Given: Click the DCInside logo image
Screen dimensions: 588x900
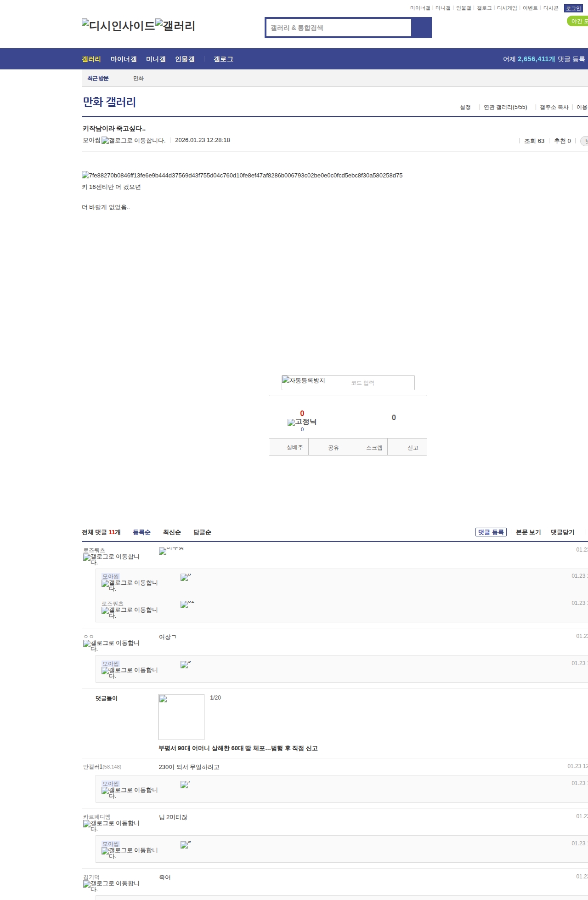Looking at the screenshot, I should [x=118, y=26].
